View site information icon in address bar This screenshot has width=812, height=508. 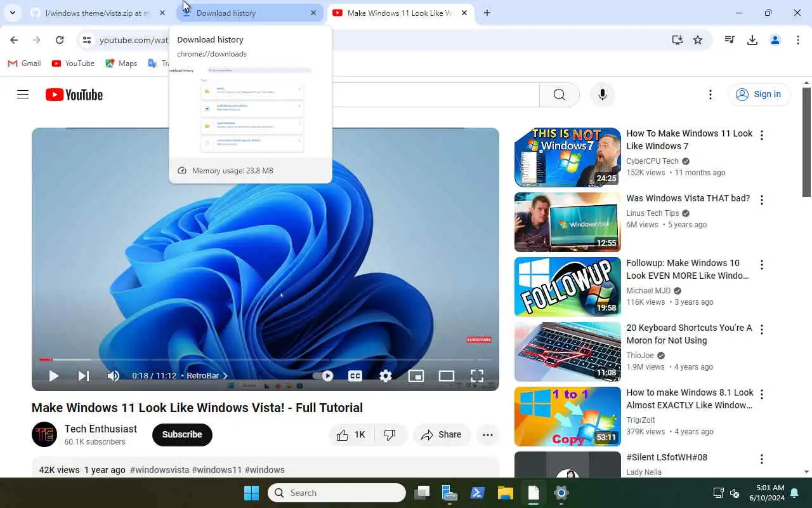(x=86, y=40)
